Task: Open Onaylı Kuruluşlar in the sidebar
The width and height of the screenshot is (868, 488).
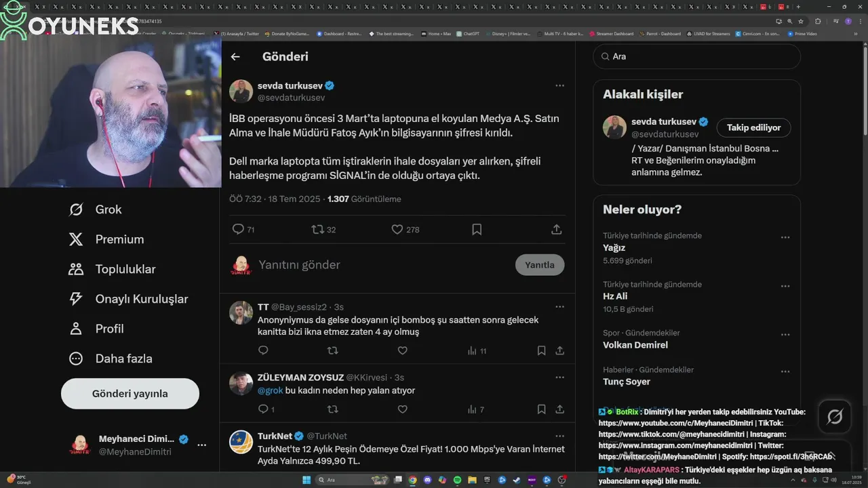Action: [128, 299]
